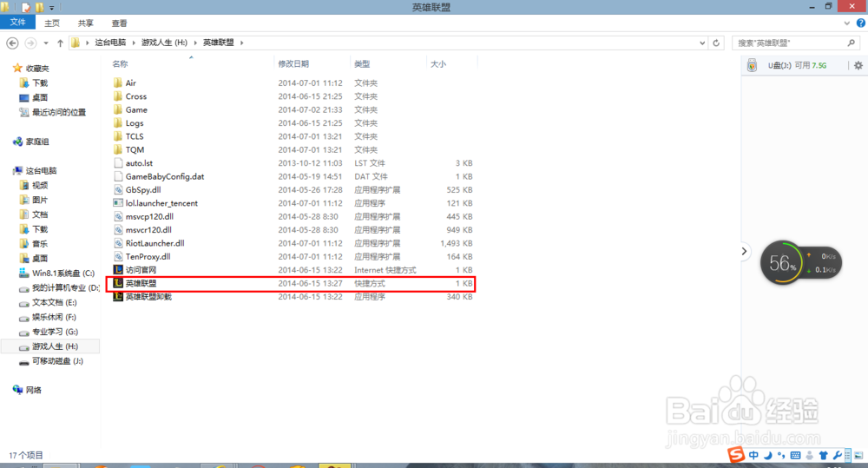Open 专业学习 (G:) drive
The height and width of the screenshot is (468, 868).
pos(55,331)
